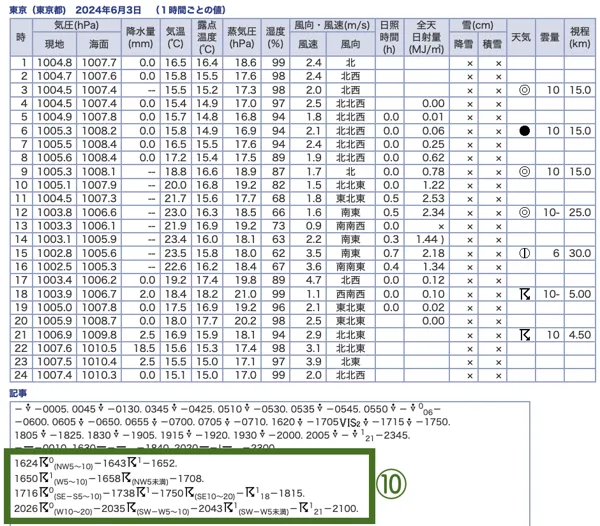Click the 2026 thunder note entry
Screen dimensions: 600x526
[186, 509]
